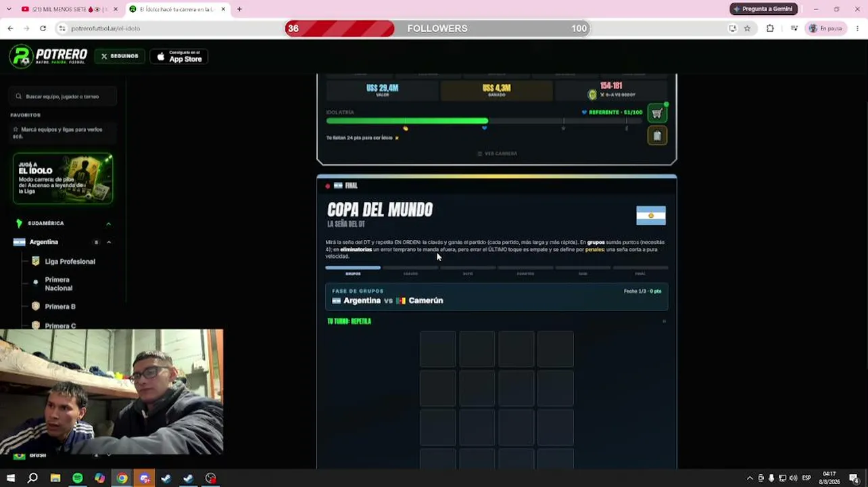Open the shop cart icon
The width and height of the screenshot is (868, 487).
(x=656, y=114)
